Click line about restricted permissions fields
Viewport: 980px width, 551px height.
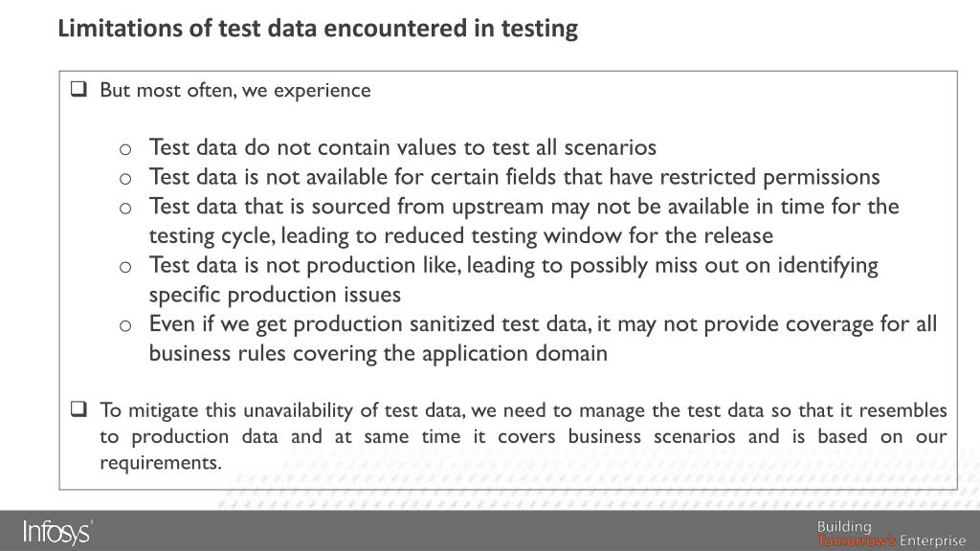[514, 177]
